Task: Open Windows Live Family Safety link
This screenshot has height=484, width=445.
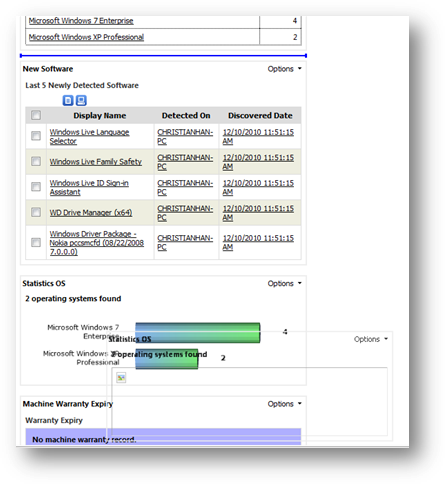Action: click(96, 162)
